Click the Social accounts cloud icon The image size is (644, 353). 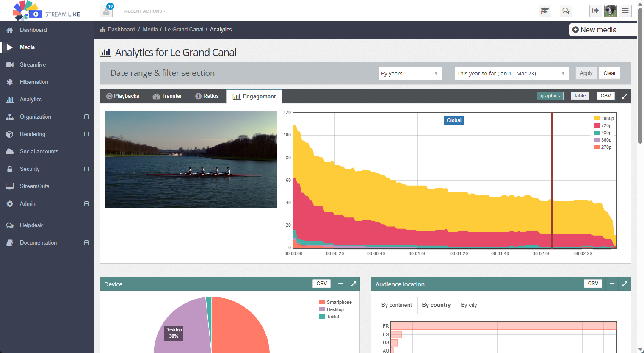(10, 152)
